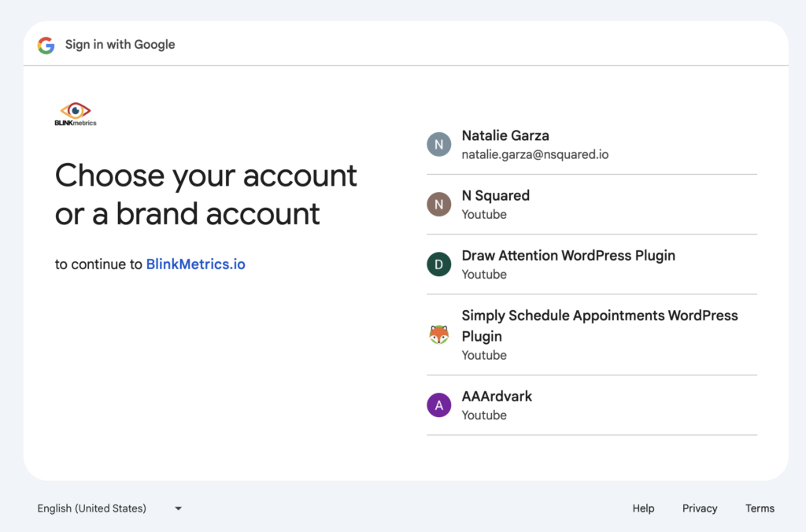Open the Privacy link
This screenshot has width=806, height=532.
click(x=700, y=508)
